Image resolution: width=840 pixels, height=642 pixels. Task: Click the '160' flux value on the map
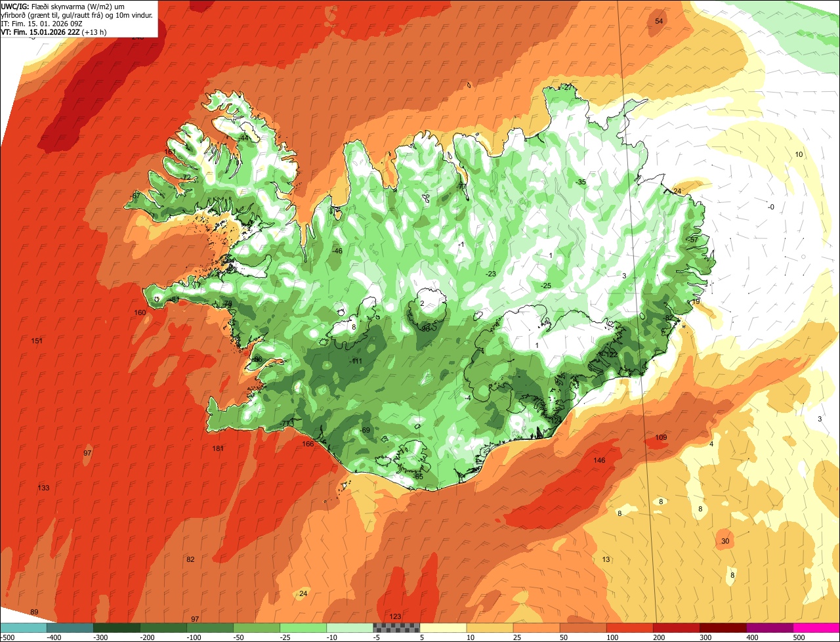pos(140,312)
